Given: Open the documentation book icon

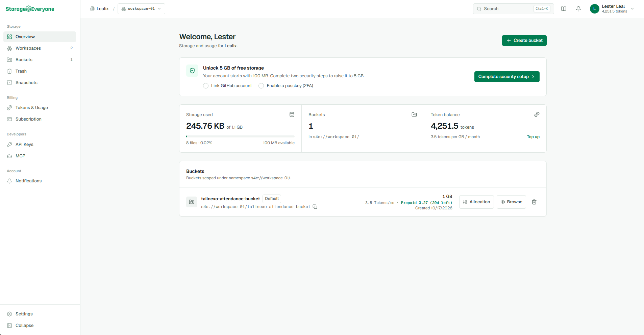Looking at the screenshot, I should (564, 9).
